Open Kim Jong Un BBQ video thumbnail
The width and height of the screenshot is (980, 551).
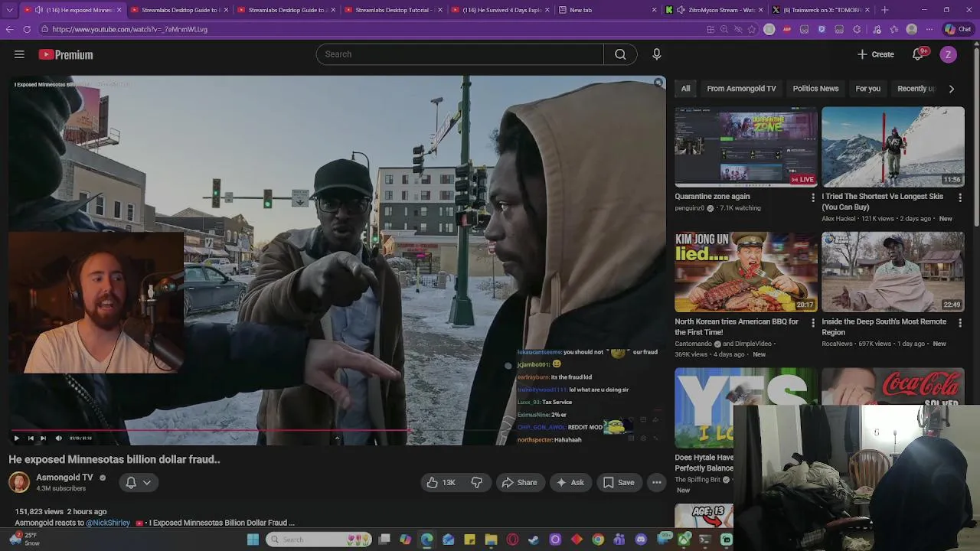pyautogui.click(x=746, y=272)
